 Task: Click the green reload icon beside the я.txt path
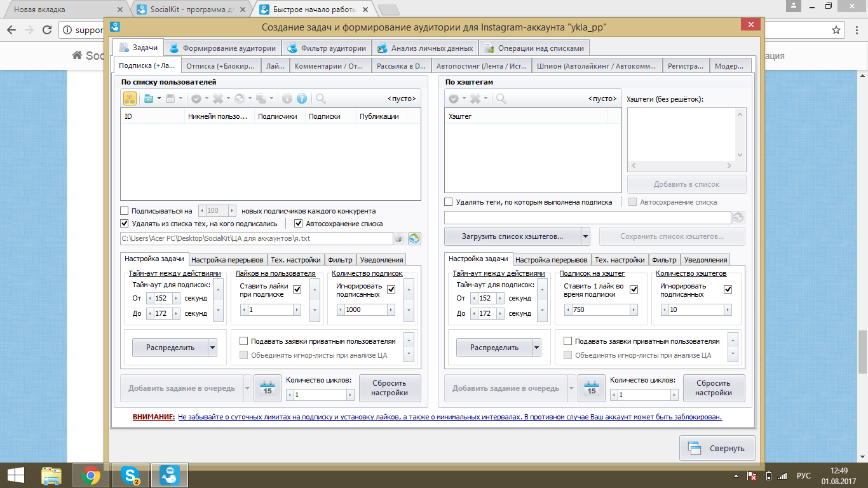(x=414, y=239)
